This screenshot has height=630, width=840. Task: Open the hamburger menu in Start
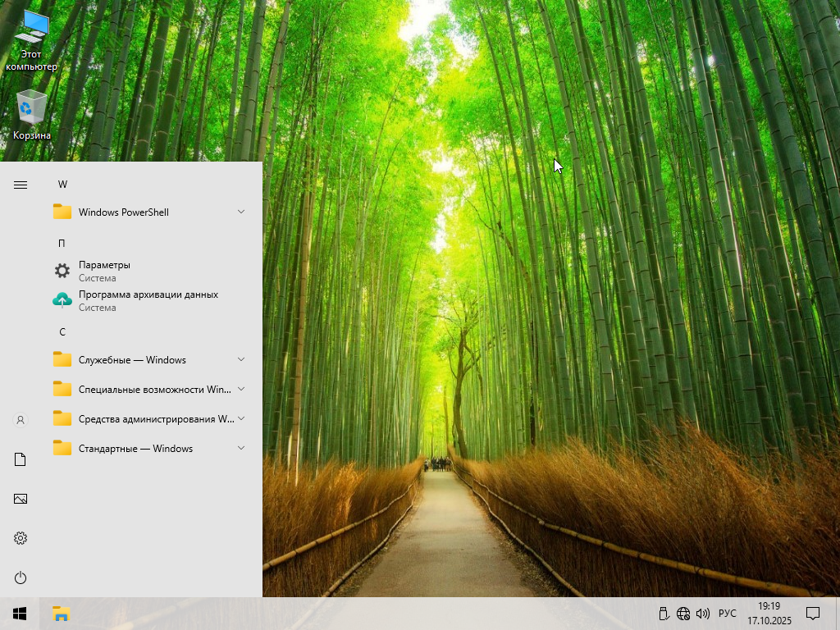[x=21, y=185]
